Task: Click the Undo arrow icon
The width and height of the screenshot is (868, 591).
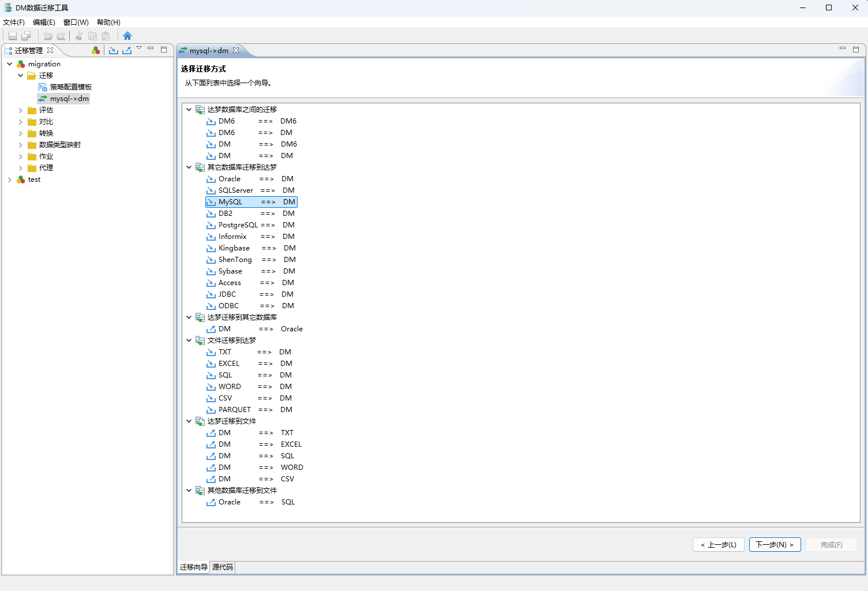Action: (48, 36)
